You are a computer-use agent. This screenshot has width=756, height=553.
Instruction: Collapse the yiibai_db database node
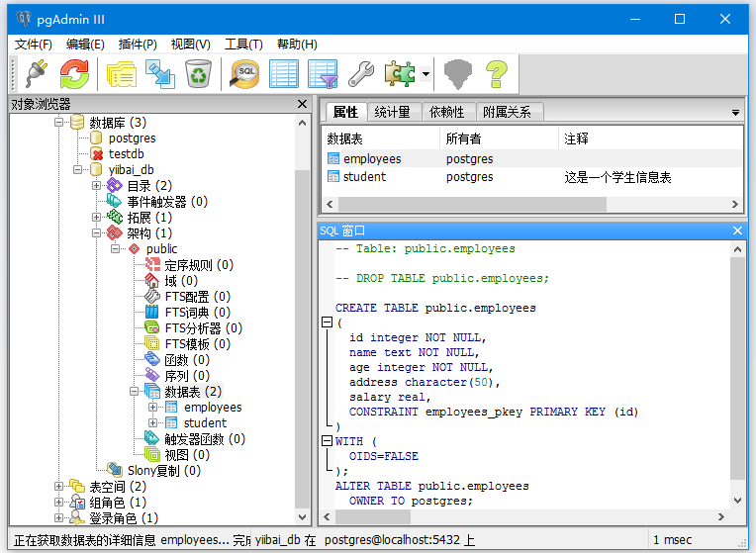click(78, 170)
